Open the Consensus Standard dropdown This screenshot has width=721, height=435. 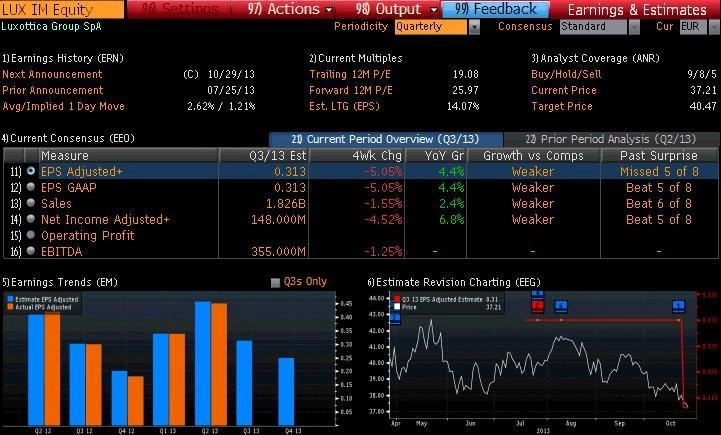pyautogui.click(x=600, y=27)
